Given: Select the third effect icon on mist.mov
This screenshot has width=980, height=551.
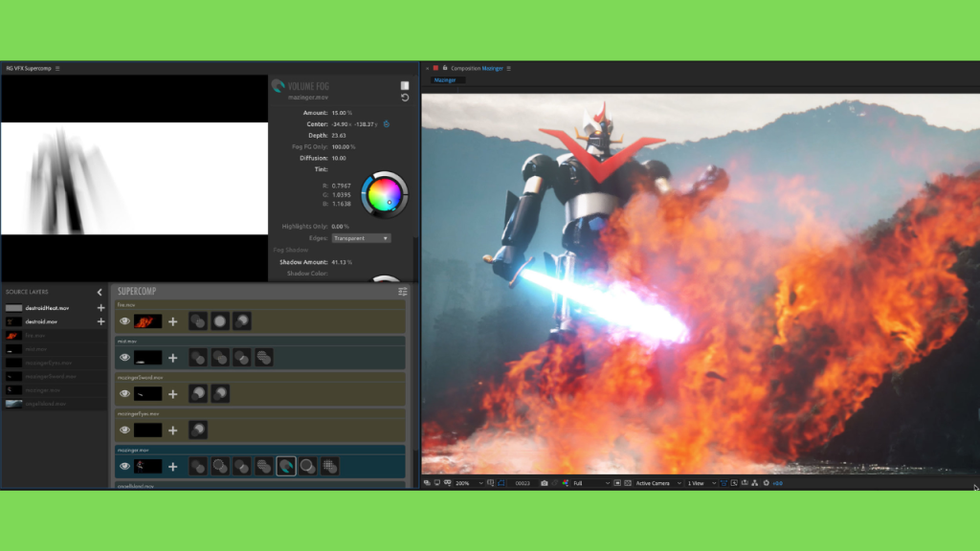Looking at the screenshot, I should coord(242,358).
